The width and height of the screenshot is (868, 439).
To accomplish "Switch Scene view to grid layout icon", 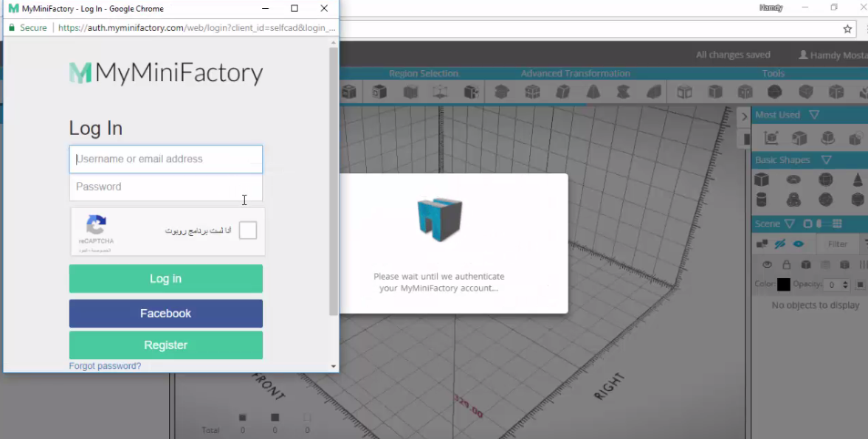I will [x=837, y=224].
